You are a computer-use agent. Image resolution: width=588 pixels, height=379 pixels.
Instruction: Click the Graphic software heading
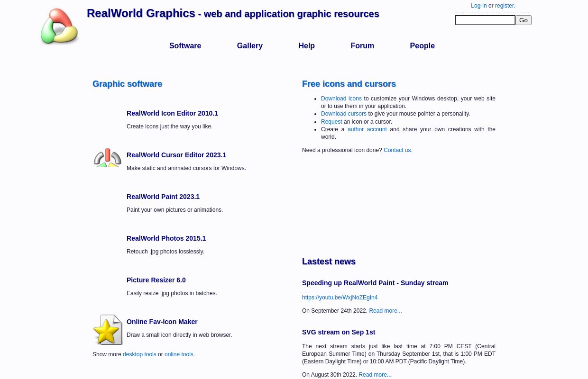(x=127, y=84)
